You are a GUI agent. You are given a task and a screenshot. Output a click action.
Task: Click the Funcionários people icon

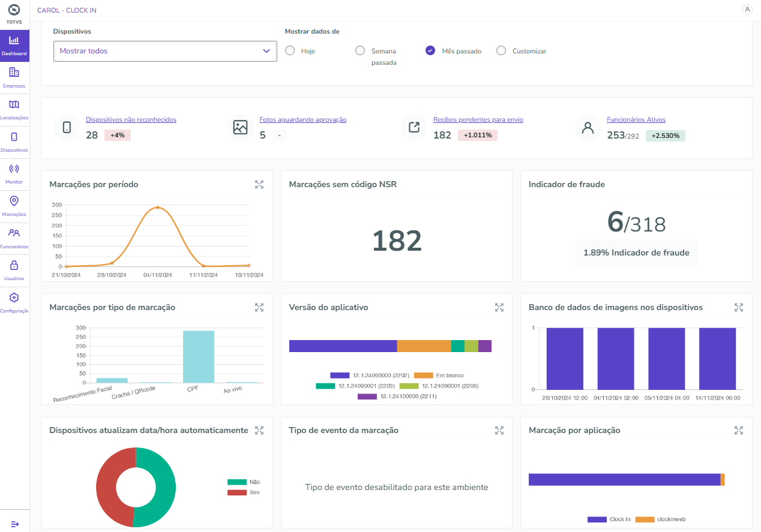click(14, 233)
